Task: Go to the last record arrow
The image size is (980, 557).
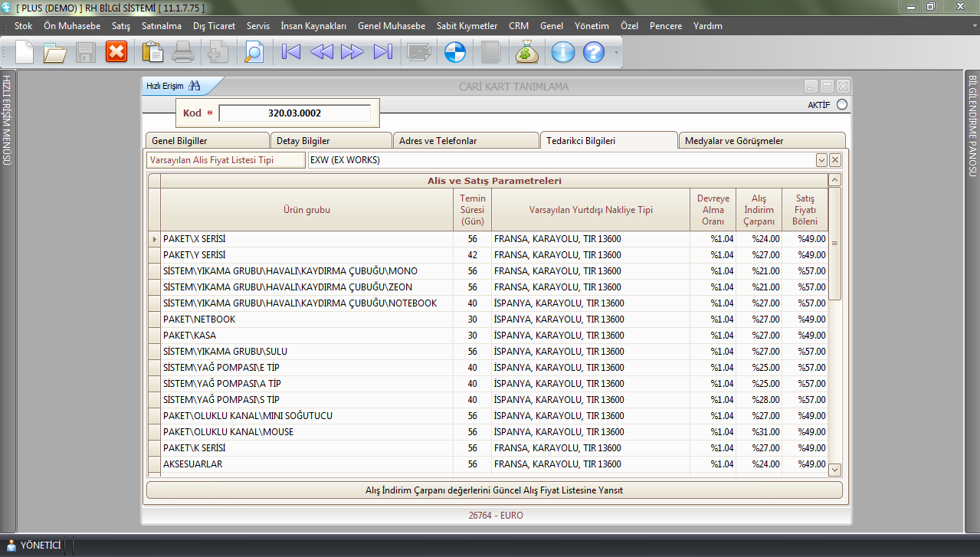Action: pyautogui.click(x=382, y=52)
